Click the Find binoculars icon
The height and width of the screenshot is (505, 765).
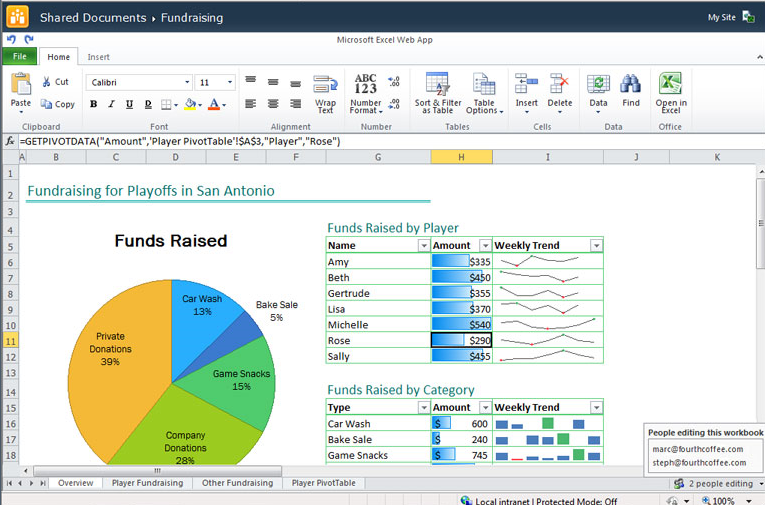tap(630, 84)
